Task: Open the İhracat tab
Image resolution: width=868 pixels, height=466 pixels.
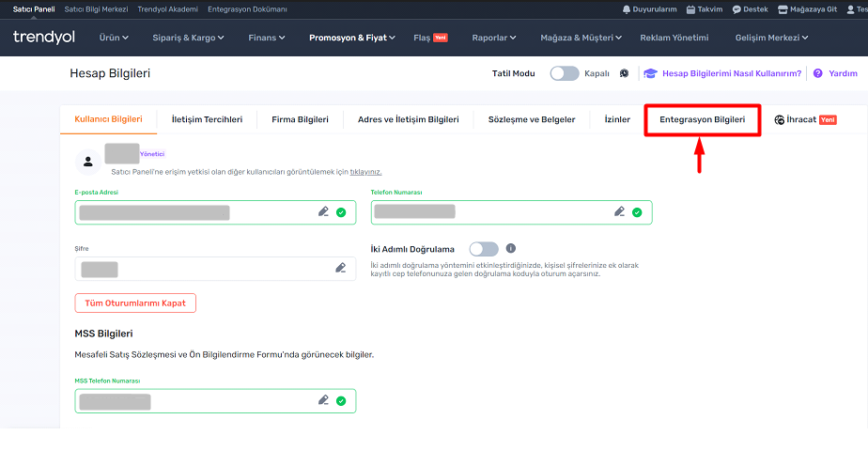Action: click(805, 119)
